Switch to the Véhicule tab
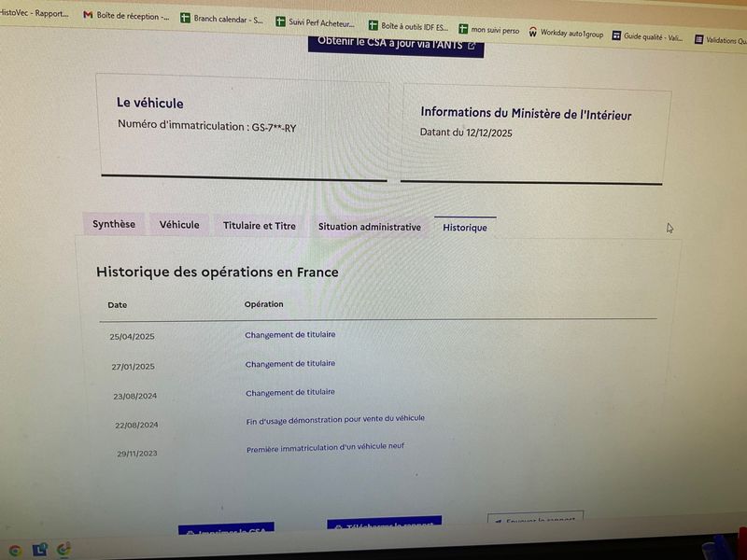This screenshot has width=747, height=560. [178, 225]
